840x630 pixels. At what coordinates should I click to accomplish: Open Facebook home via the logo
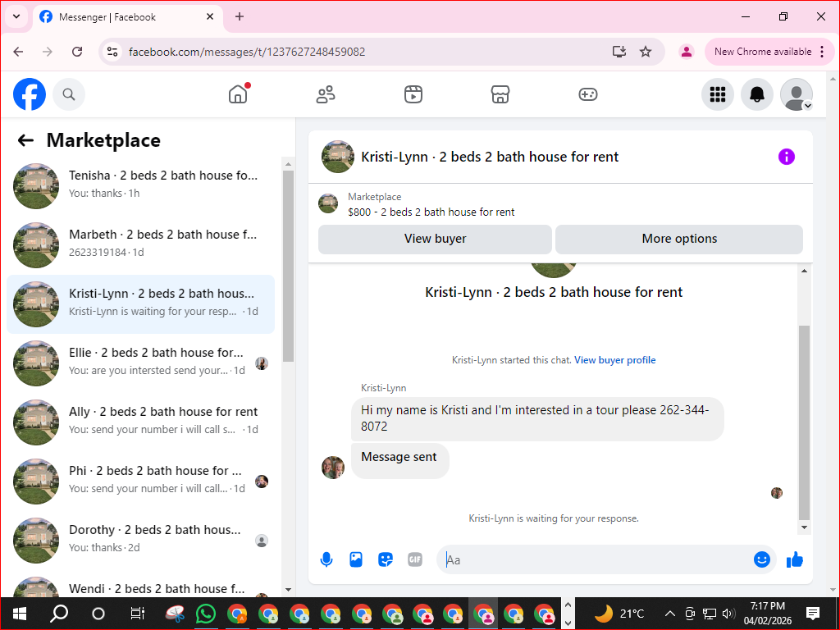30,94
